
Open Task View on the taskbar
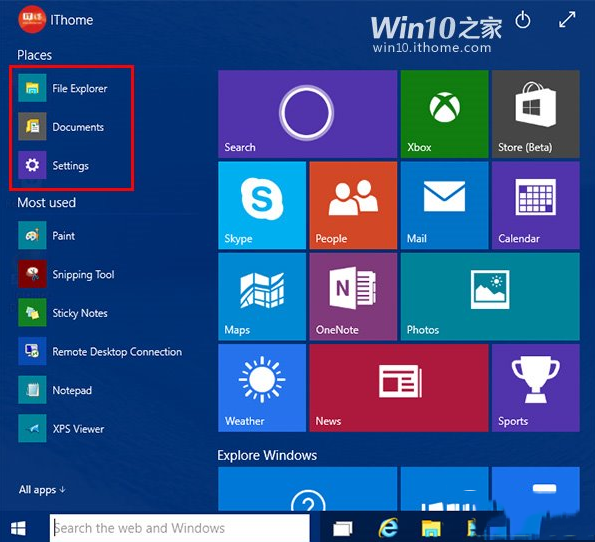[343, 528]
